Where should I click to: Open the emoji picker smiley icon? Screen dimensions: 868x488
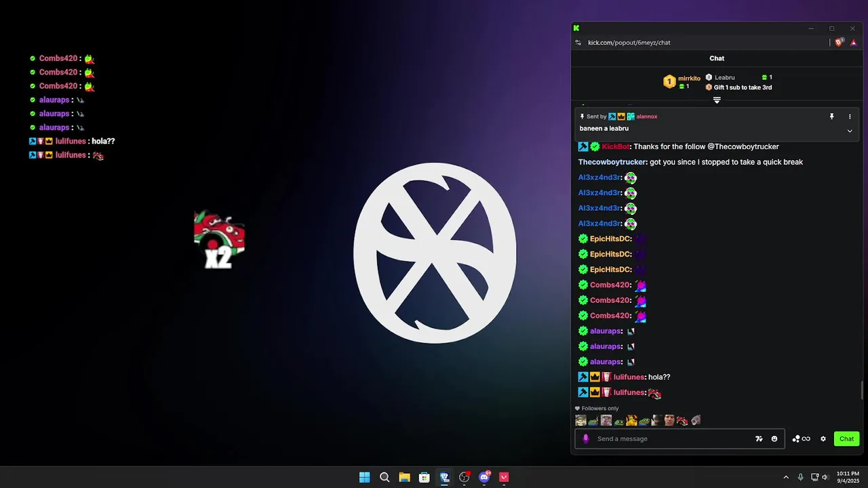[774, 439]
